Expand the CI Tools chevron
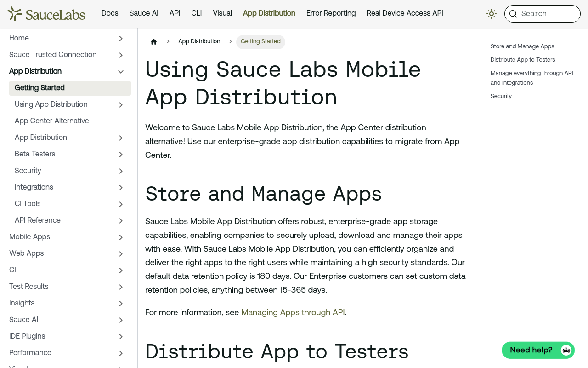The height and width of the screenshot is (368, 588). [x=121, y=204]
